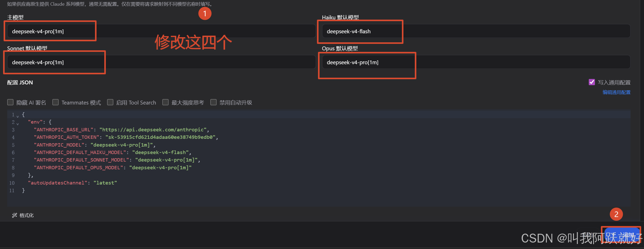
Task: Select the Sonnet 默认模型 input field
Action: pyautogui.click(x=161, y=62)
